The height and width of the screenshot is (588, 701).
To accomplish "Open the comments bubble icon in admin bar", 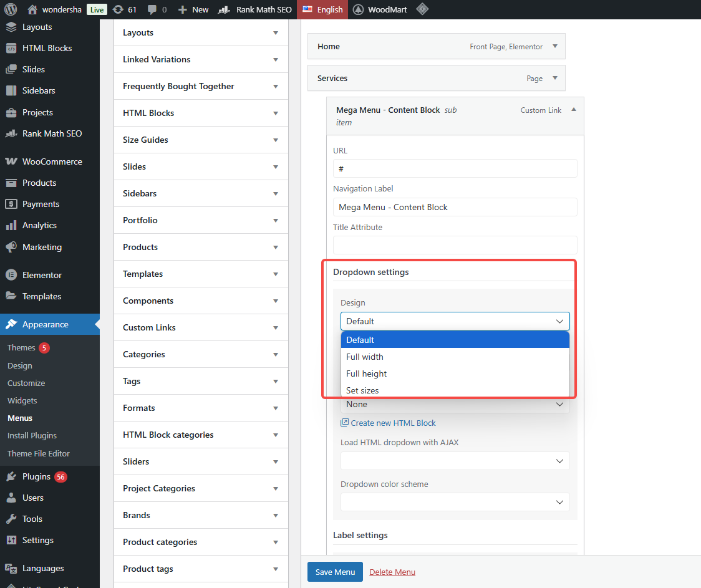I will [x=154, y=9].
